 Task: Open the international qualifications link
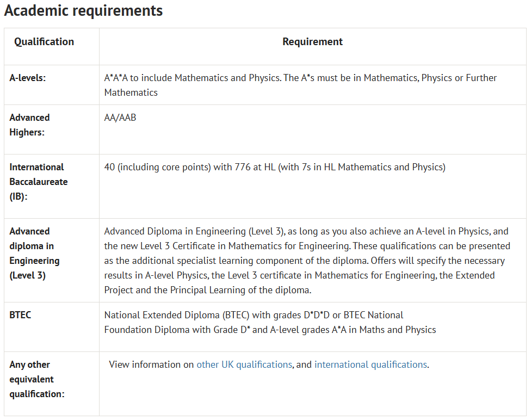click(x=371, y=365)
